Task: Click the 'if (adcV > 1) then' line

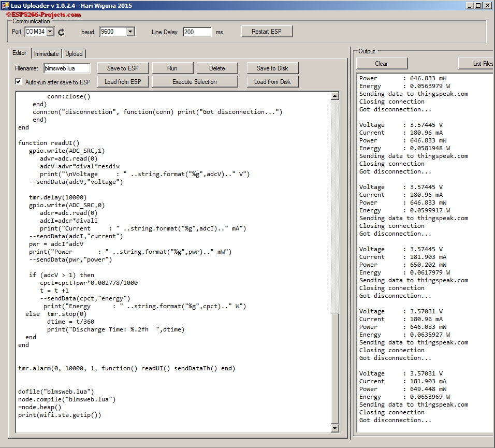Action: click(62, 275)
